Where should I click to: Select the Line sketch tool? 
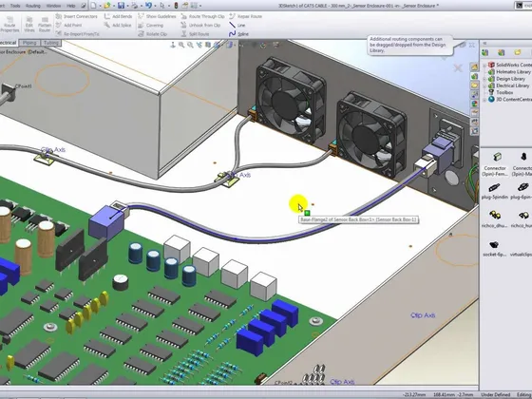click(237, 25)
